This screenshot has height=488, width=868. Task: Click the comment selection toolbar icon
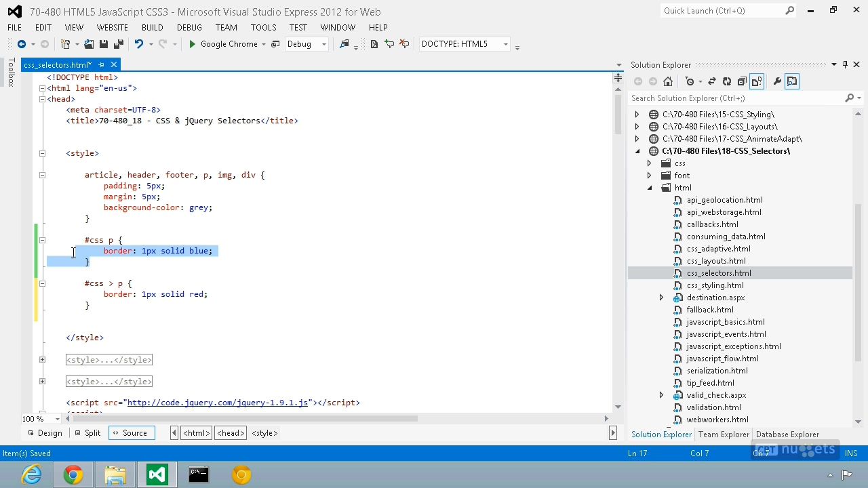pyautogui.click(x=389, y=44)
